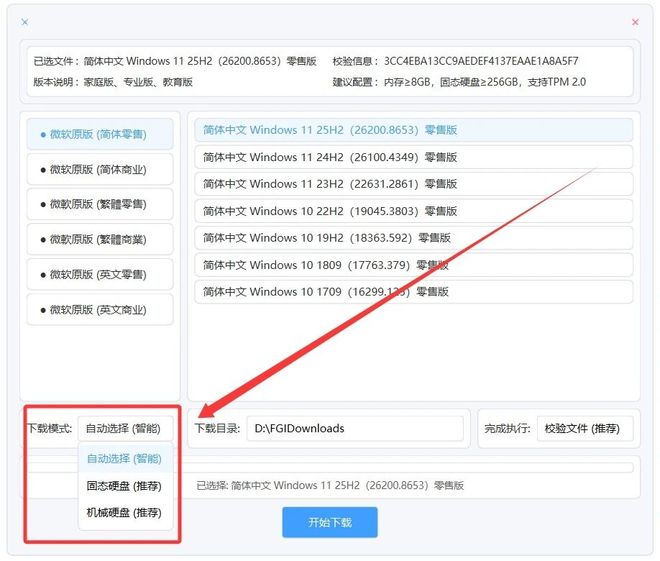Image resolution: width=660 pixels, height=561 pixels.
Task: Click checksum 3CC4EBA13CC9AEDEF4137EAAE1A8A5F7
Action: coord(481,61)
